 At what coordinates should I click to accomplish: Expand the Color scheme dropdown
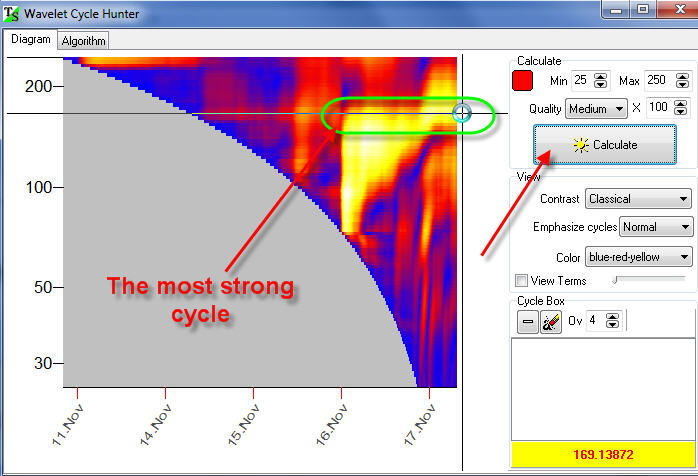pyautogui.click(x=638, y=257)
